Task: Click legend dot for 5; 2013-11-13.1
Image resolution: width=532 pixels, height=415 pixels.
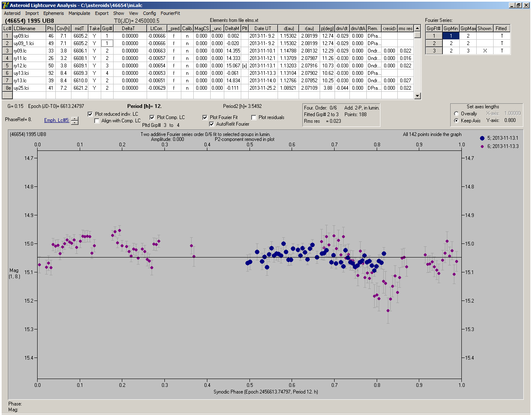Action: pyautogui.click(x=482, y=138)
